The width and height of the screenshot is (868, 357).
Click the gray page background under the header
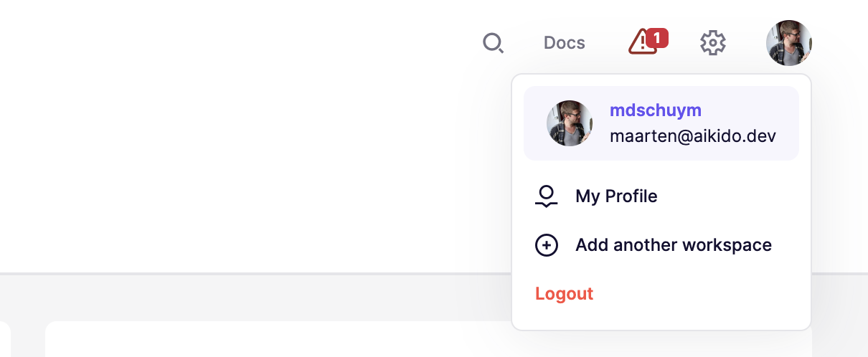tap(251, 297)
